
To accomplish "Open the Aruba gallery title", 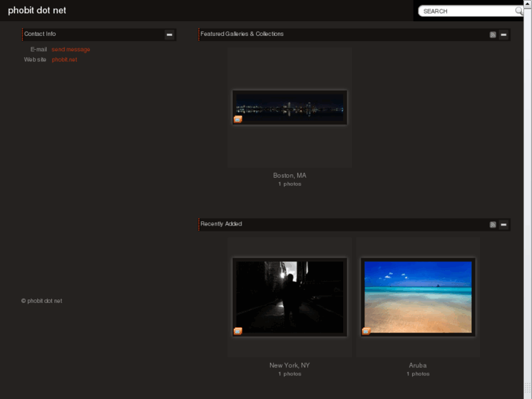I will (x=418, y=365).
